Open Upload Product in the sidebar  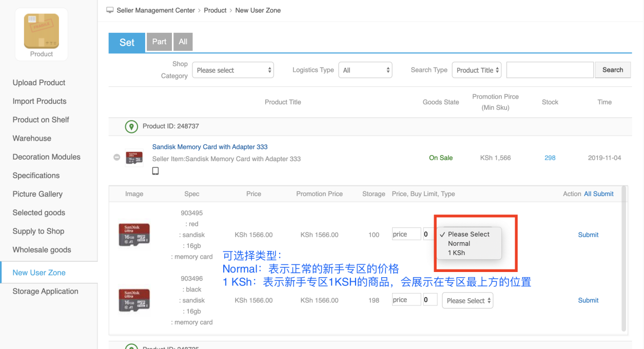[x=39, y=83]
